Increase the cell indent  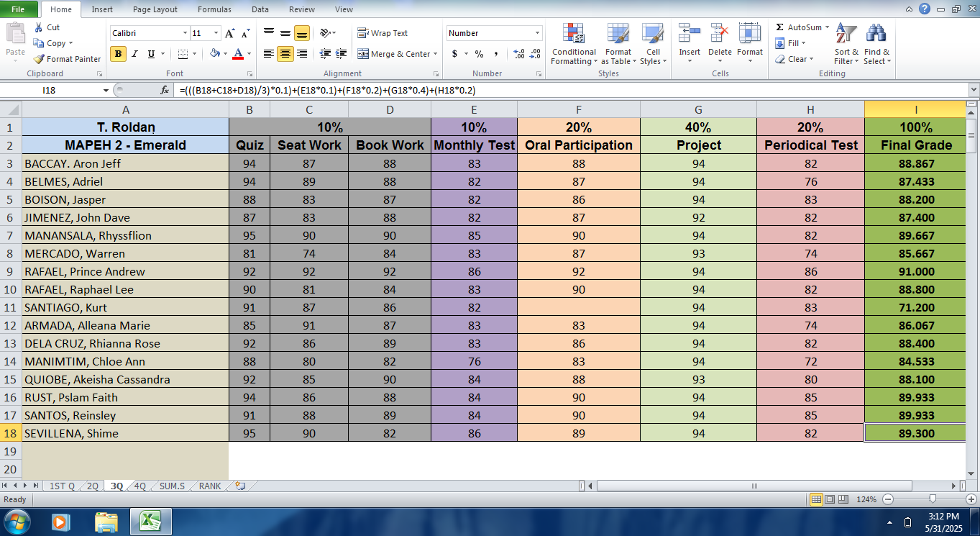(x=342, y=54)
